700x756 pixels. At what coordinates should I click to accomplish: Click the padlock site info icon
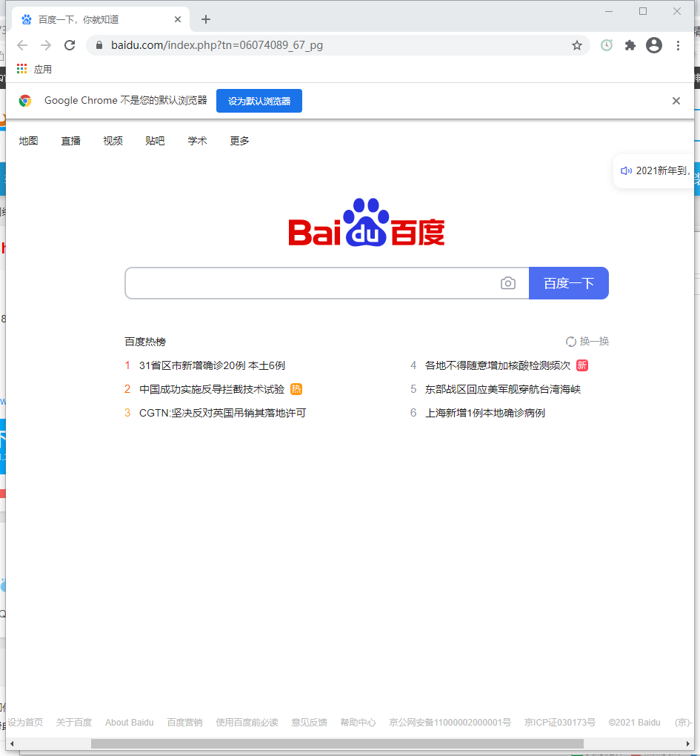click(x=99, y=45)
